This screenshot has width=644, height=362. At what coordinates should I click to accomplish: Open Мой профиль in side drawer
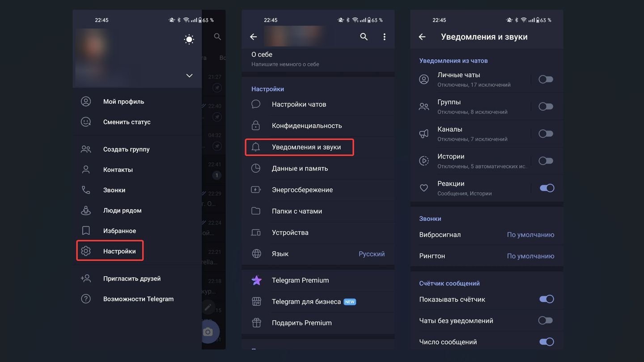[x=137, y=101]
